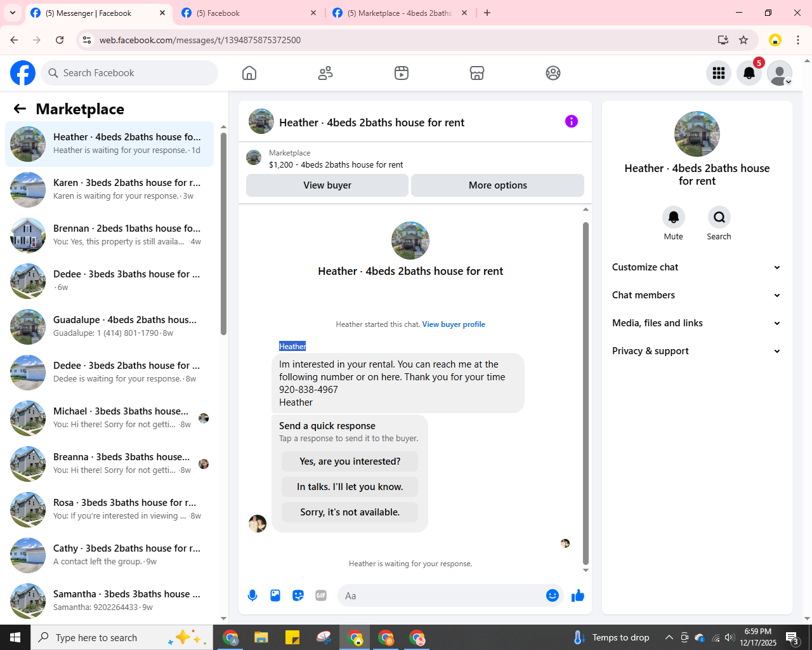Attach a photo icon in composer
The width and height of the screenshot is (812, 650).
click(x=275, y=595)
